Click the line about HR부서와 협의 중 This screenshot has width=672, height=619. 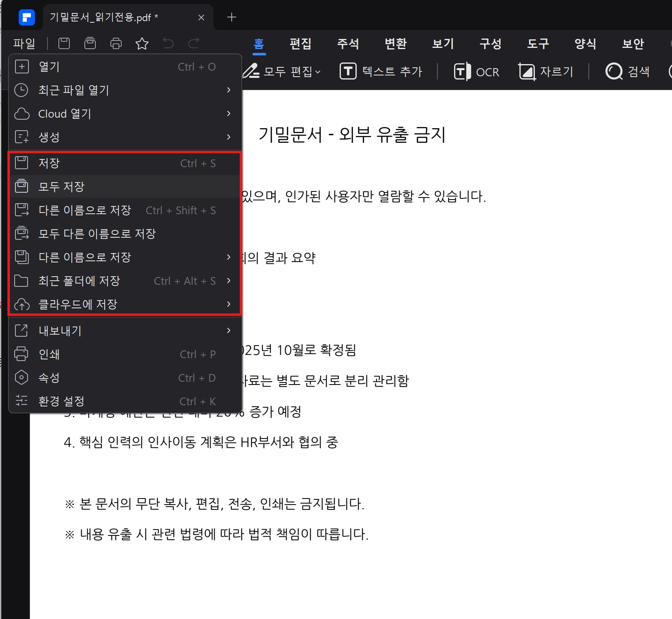pyautogui.click(x=201, y=442)
